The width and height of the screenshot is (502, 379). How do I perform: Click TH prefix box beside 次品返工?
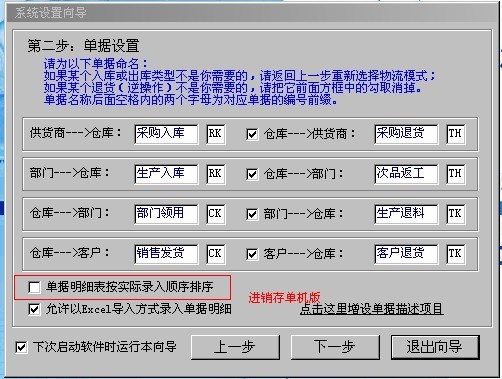[x=456, y=174]
